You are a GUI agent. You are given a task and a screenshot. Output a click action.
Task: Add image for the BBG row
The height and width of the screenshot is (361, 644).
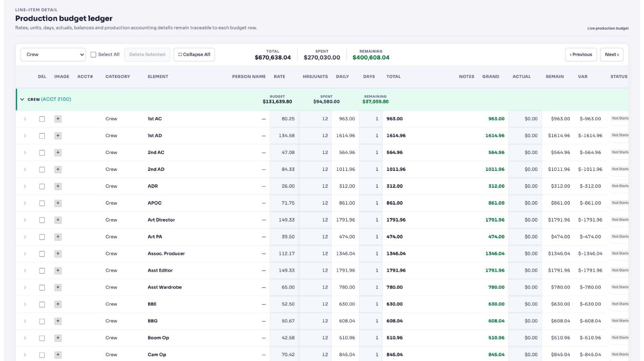click(58, 321)
